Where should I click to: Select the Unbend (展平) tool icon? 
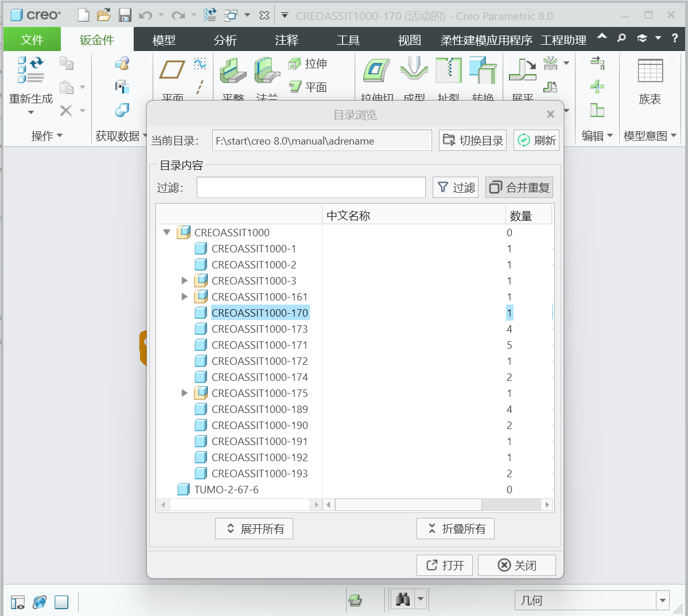522,71
